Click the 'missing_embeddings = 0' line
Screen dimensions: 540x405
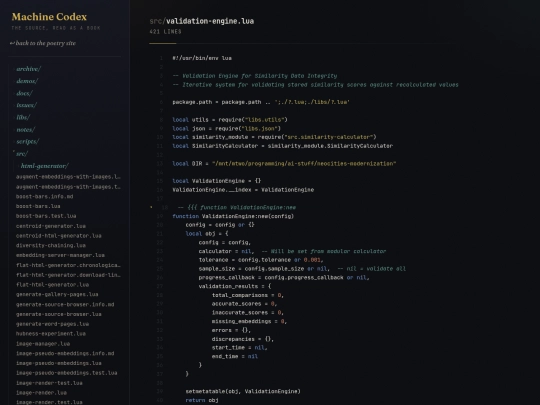[249, 321]
